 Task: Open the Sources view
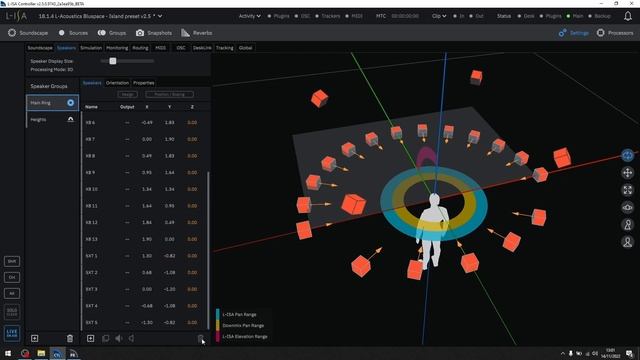click(x=73, y=33)
